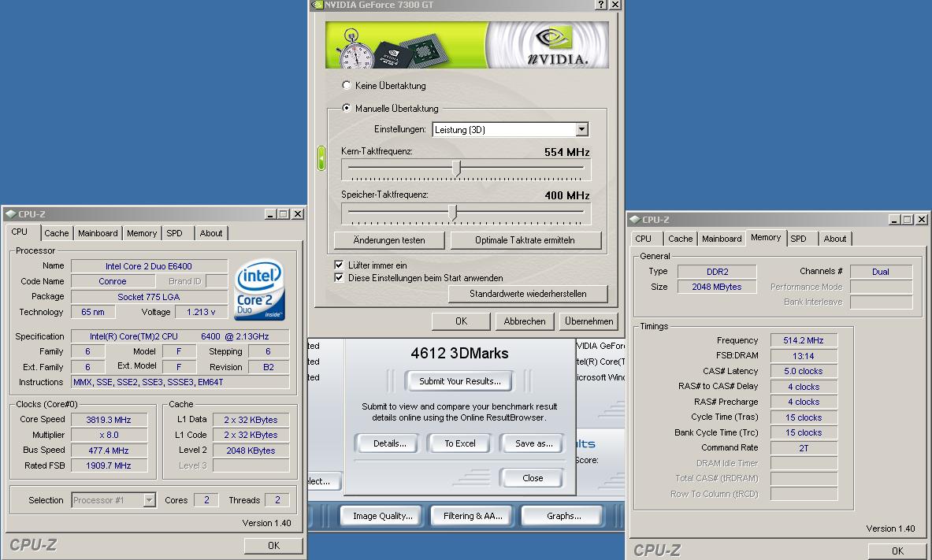The image size is (932, 560).
Task: Click the Channels # value Dual
Action: point(881,272)
